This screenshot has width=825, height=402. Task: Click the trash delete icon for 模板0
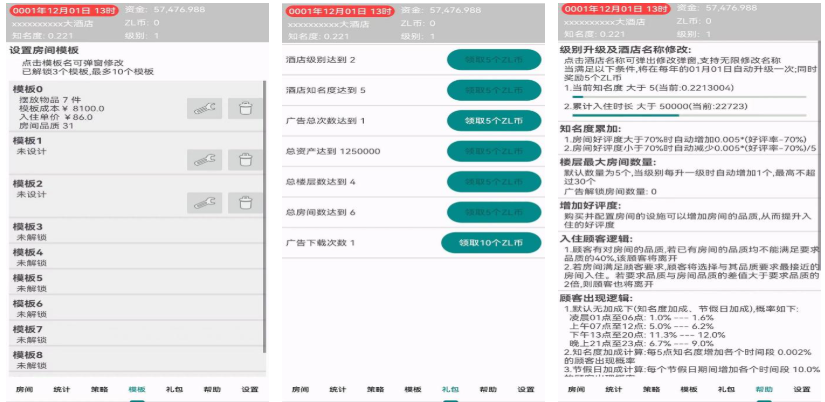point(245,108)
